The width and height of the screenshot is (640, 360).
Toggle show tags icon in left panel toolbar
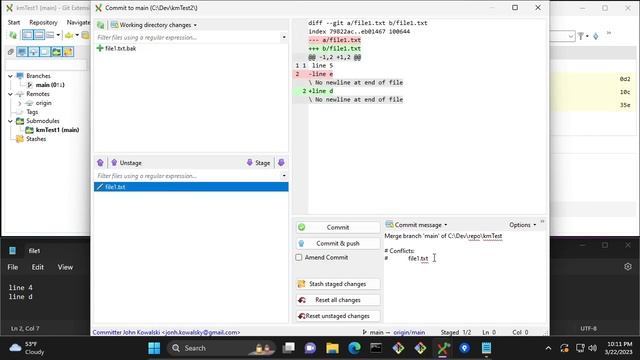45,52
